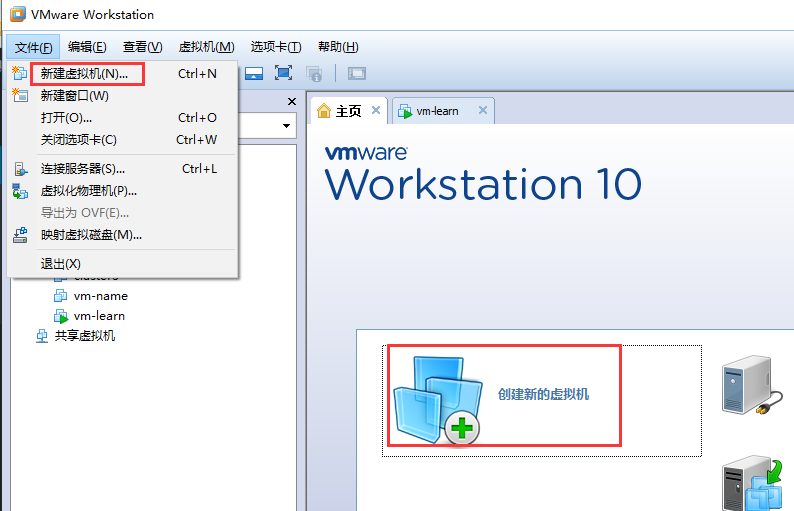Open the 编辑(E) menu

click(87, 47)
